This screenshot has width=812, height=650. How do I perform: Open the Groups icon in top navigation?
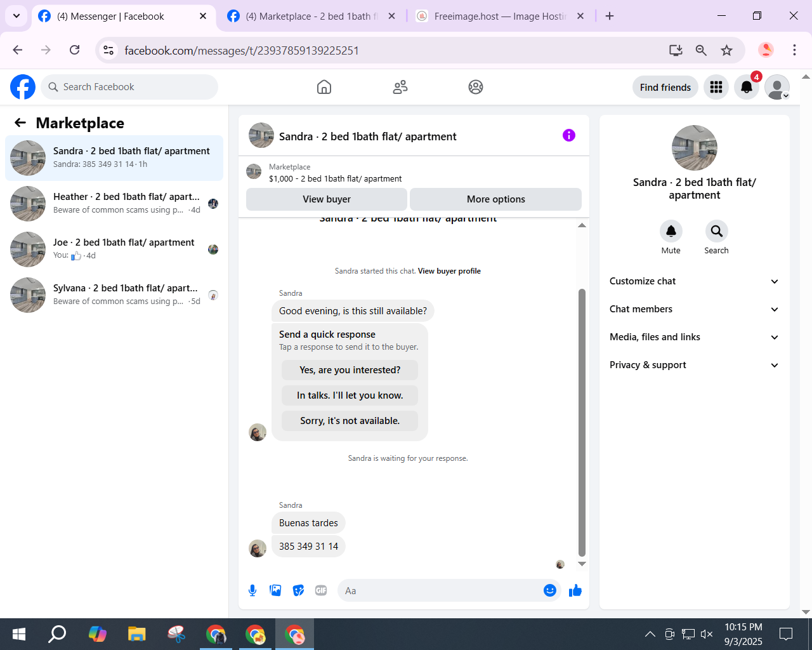pyautogui.click(x=476, y=87)
